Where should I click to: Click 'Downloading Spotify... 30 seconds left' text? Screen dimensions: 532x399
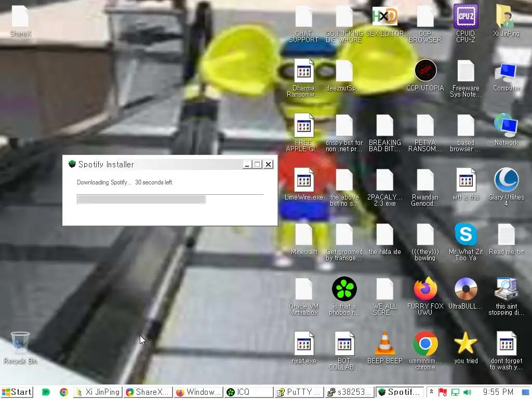point(124,182)
